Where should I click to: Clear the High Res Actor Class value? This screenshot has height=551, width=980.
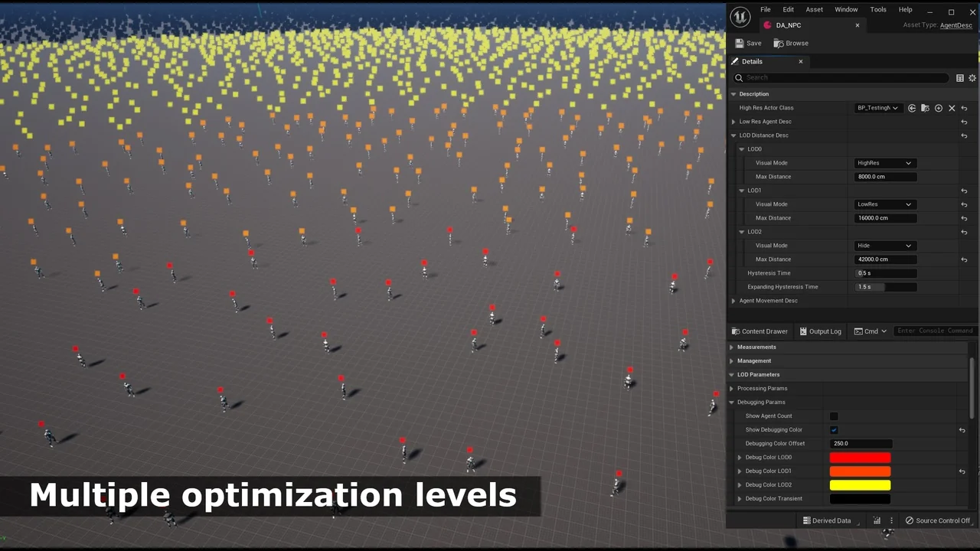pos(952,108)
